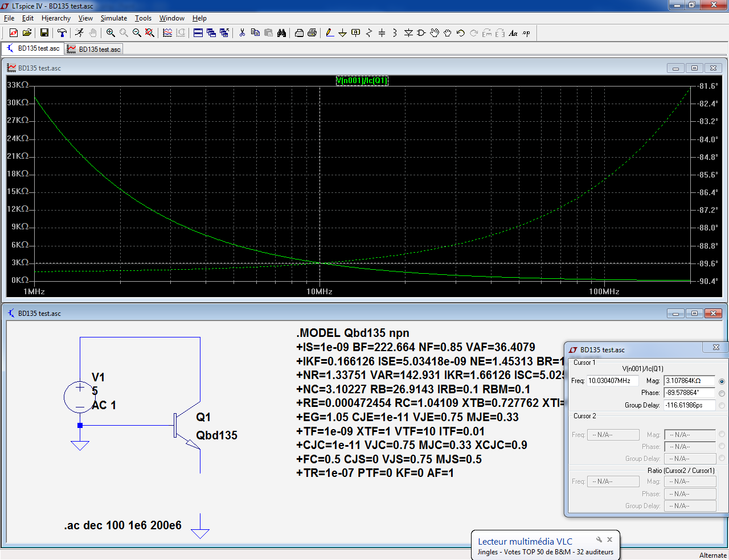Create a new schematic from the toolbar
The height and width of the screenshot is (560, 729).
[x=14, y=33]
